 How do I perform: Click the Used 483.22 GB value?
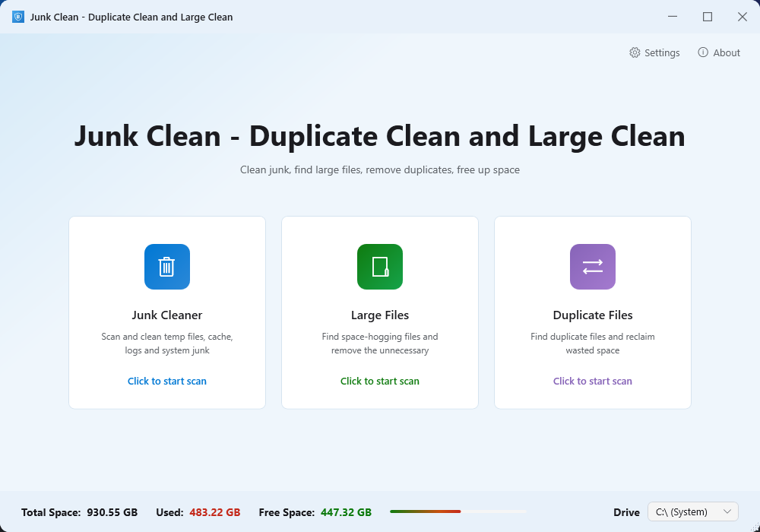(x=215, y=512)
